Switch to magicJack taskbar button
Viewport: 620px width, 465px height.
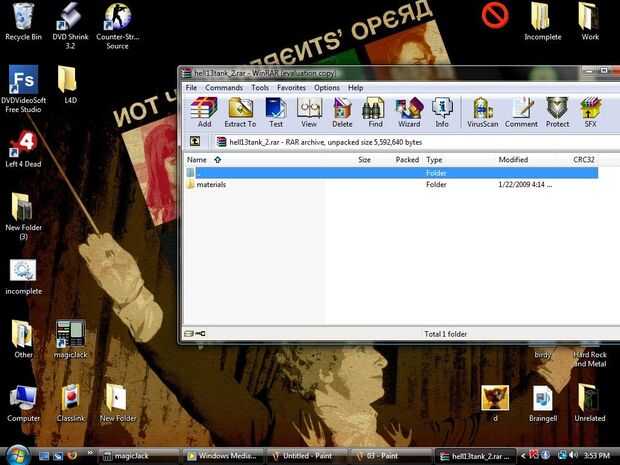[137, 456]
